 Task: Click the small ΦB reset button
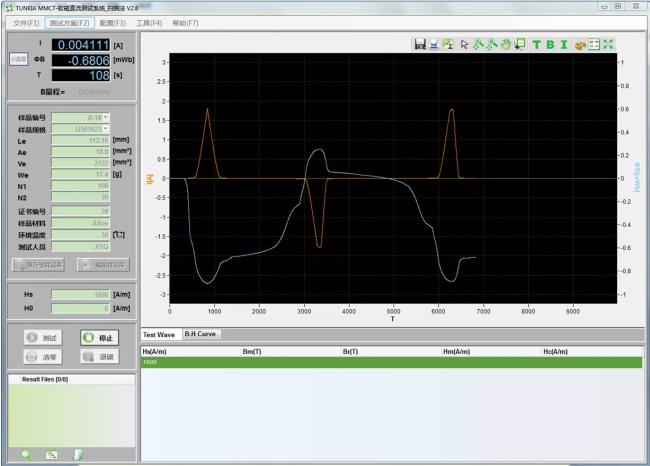(18, 60)
